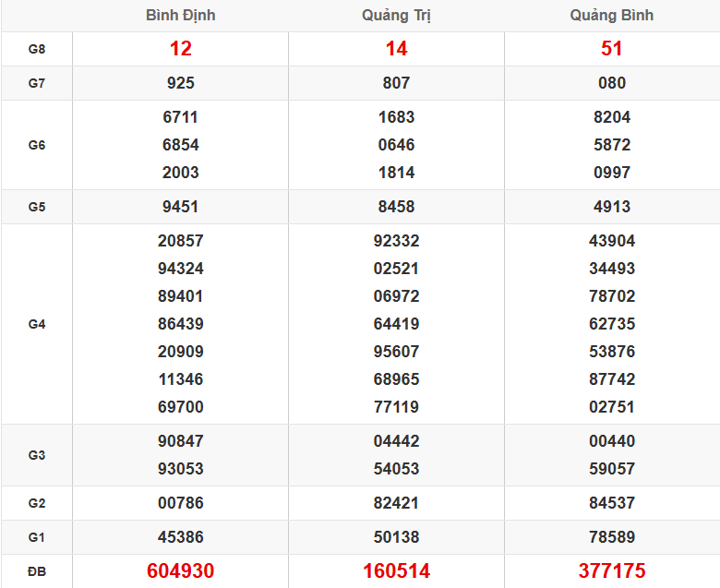Click Quảng Bình jackpot number 377175

pyautogui.click(x=611, y=571)
